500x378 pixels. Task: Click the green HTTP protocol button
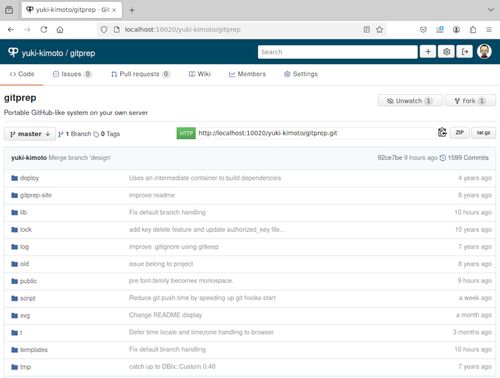tap(186, 133)
